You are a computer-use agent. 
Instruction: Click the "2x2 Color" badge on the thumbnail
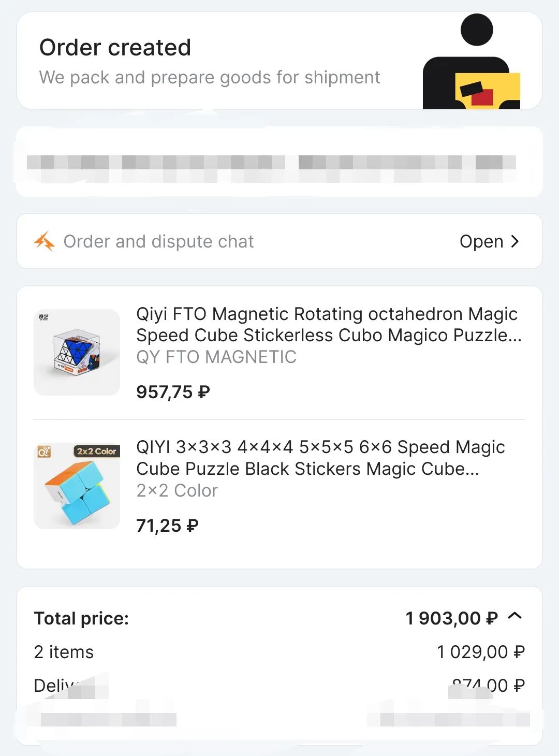(97, 451)
